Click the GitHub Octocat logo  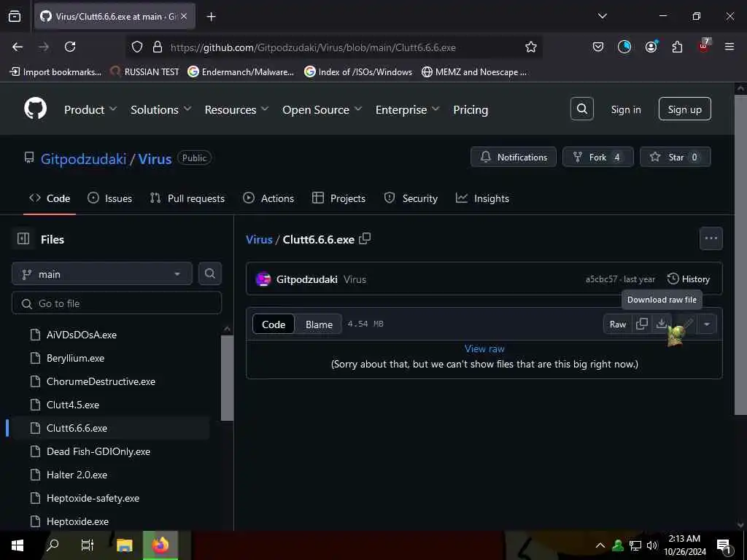[35, 109]
